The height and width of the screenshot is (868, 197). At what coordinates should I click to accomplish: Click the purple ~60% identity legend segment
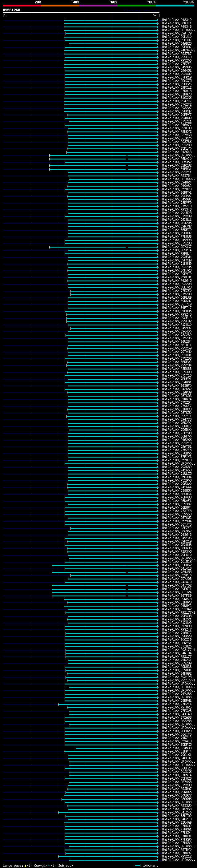coord(99,6)
